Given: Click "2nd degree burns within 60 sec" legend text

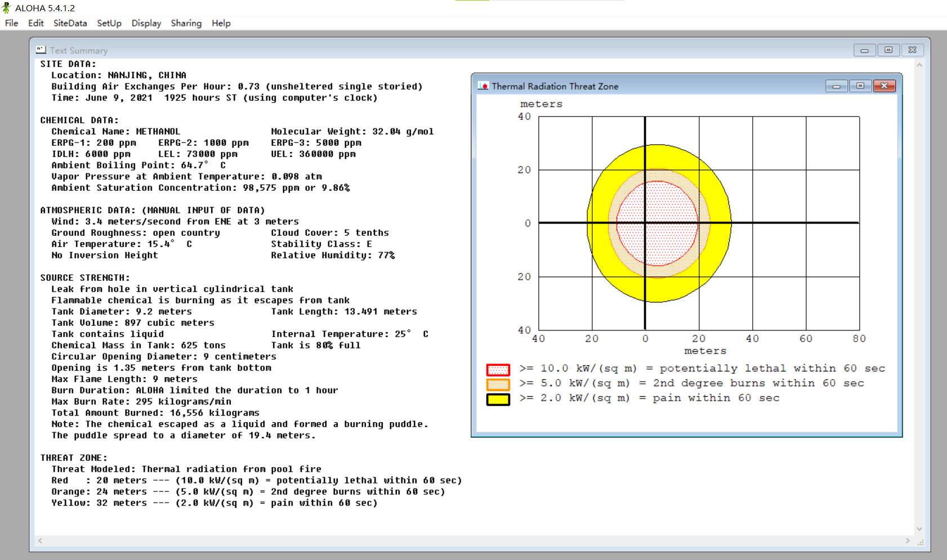Looking at the screenshot, I should [x=758, y=383].
